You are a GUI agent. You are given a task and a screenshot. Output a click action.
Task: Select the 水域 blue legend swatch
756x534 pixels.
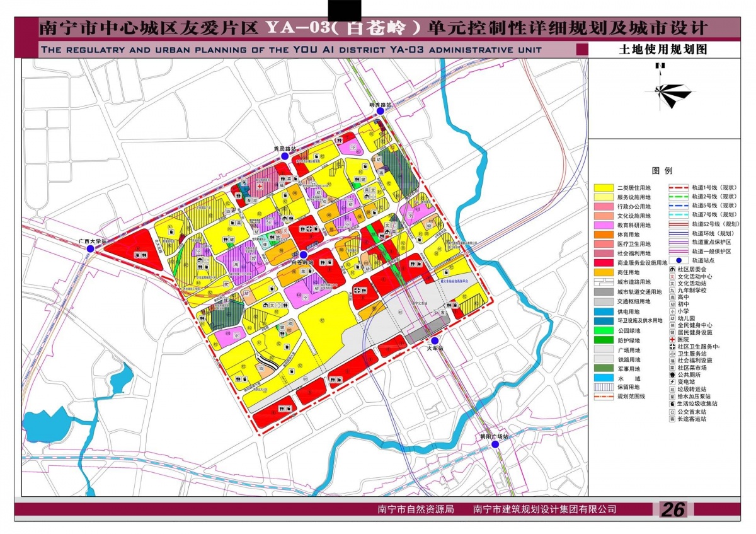(604, 378)
